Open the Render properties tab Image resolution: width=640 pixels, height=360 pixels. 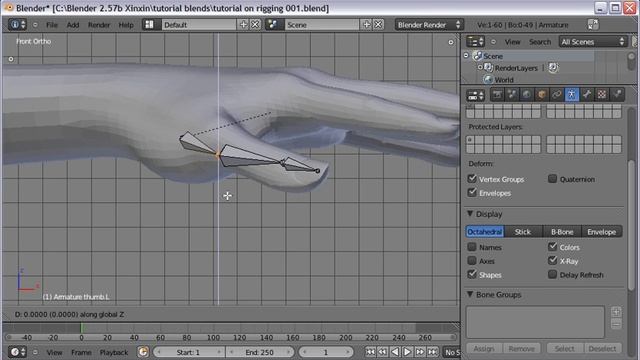click(x=497, y=95)
